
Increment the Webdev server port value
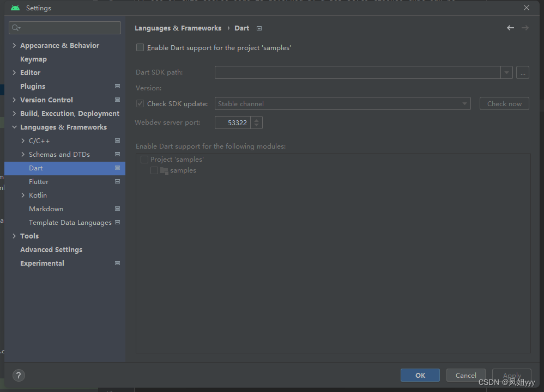256,120
